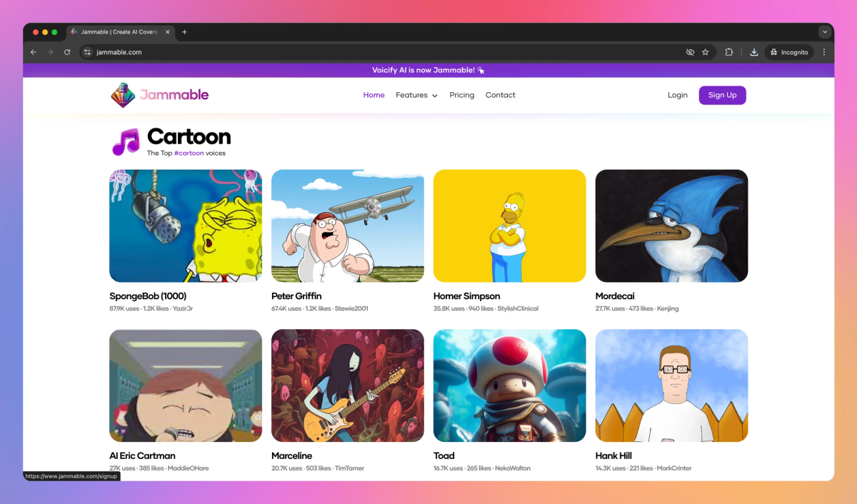Reload the page with refresh icon
Image resolution: width=857 pixels, height=504 pixels.
click(x=67, y=52)
